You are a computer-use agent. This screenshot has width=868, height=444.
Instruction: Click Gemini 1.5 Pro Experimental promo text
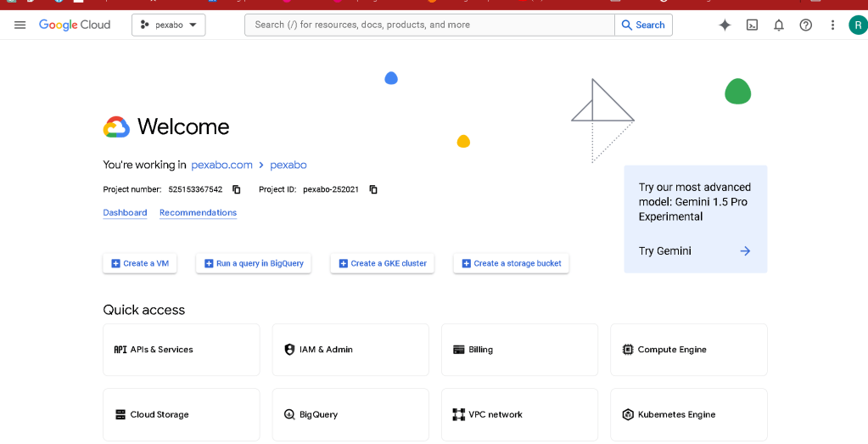(695, 202)
